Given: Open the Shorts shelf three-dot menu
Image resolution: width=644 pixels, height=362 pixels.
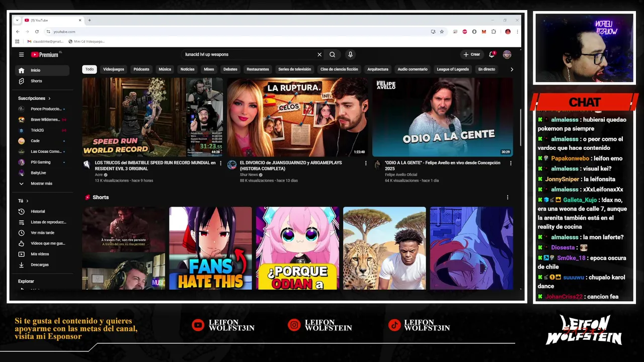Looking at the screenshot, I should click(507, 198).
